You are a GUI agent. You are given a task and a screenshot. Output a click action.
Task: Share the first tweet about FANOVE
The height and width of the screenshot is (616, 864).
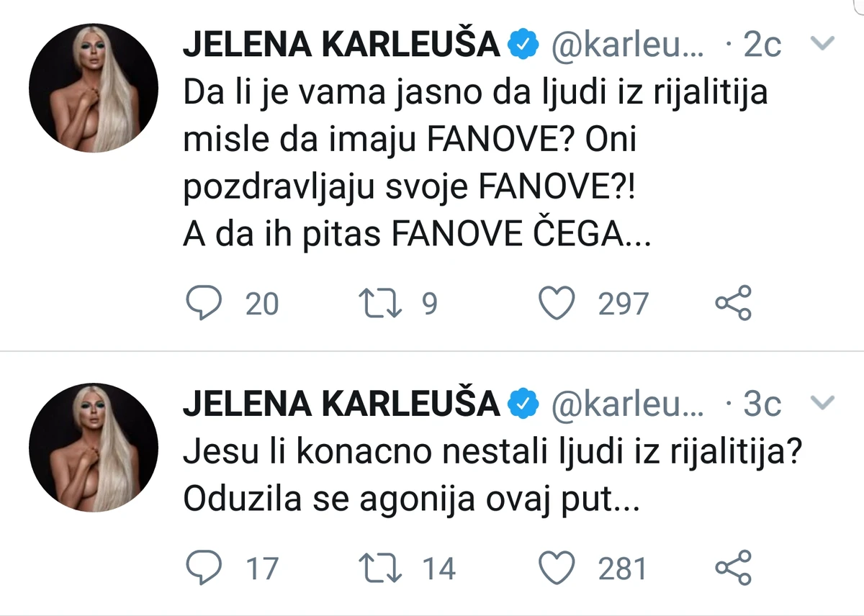(733, 303)
